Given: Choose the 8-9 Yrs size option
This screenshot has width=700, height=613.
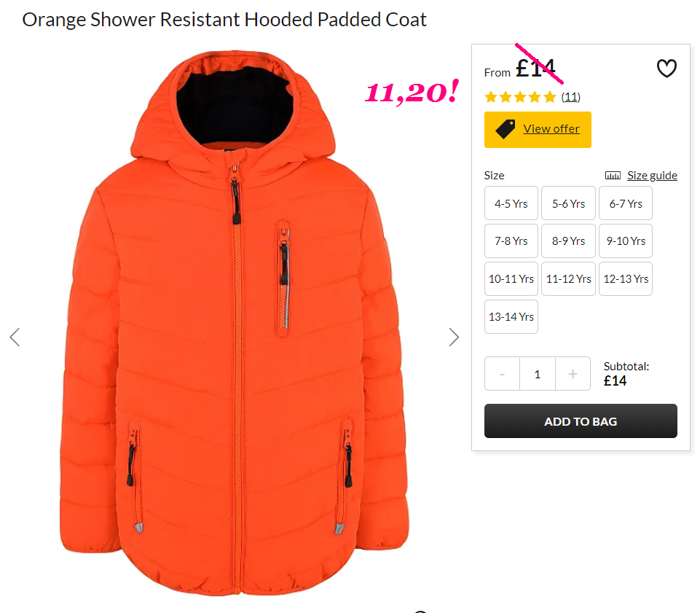Looking at the screenshot, I should (568, 241).
